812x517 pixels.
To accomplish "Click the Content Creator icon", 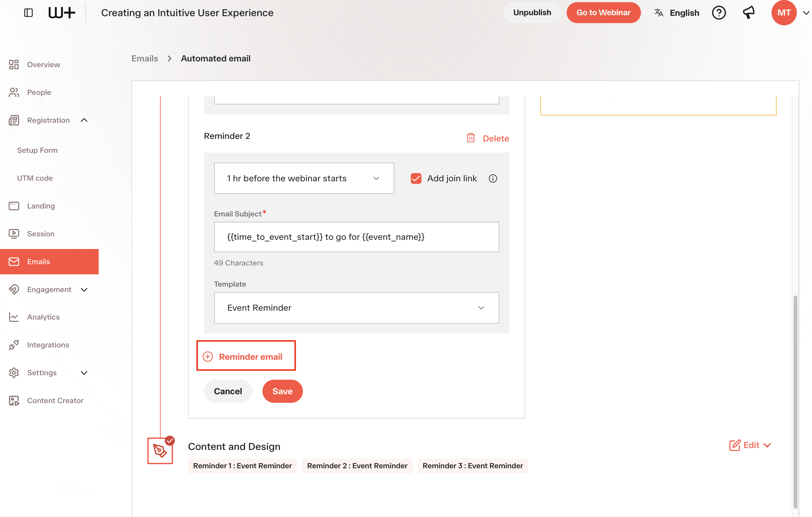I will [14, 401].
